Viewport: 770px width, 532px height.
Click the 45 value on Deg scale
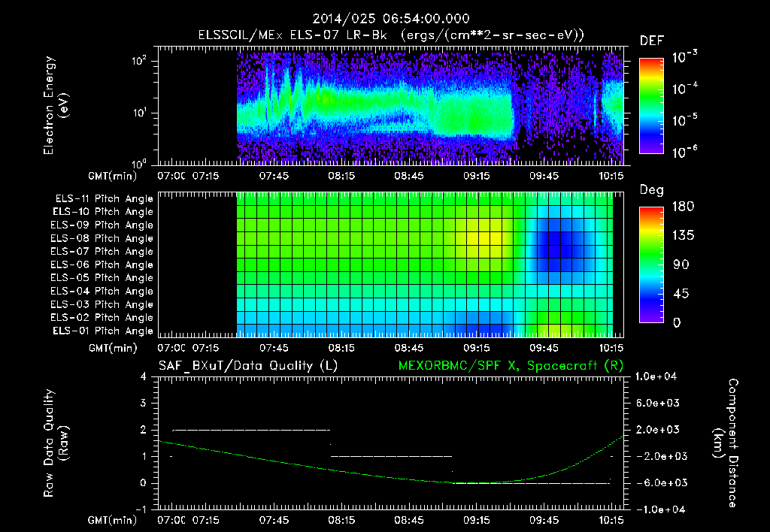click(x=681, y=294)
